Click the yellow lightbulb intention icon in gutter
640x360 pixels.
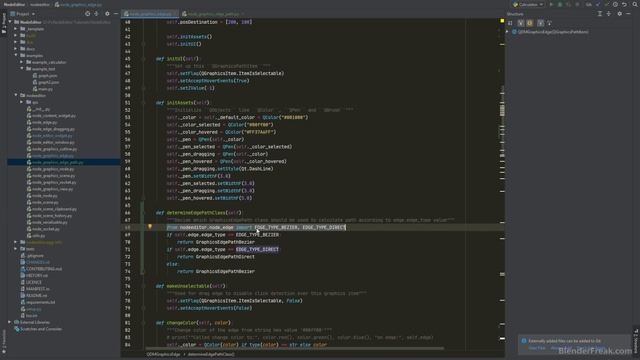tap(150, 227)
